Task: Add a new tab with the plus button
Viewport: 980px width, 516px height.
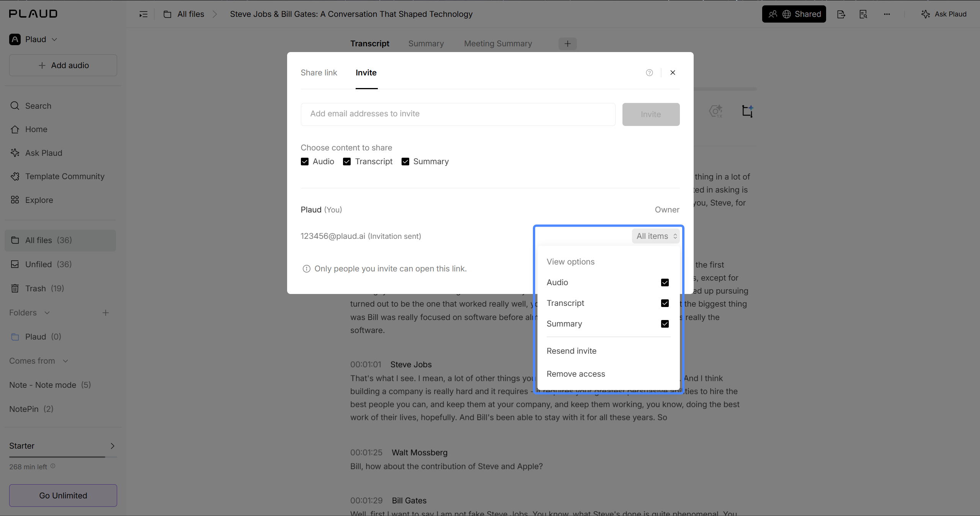Action: pyautogui.click(x=567, y=44)
